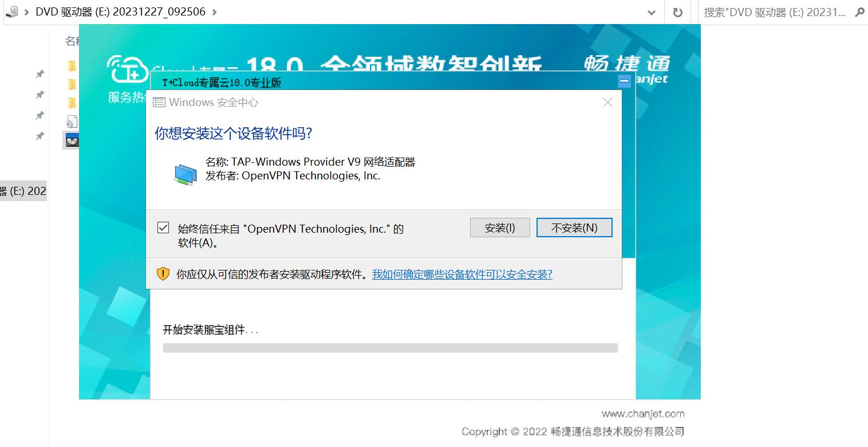Image resolution: width=868 pixels, height=447 pixels.
Task: Click the Windows 安全中心 title bar icon
Action: click(159, 103)
